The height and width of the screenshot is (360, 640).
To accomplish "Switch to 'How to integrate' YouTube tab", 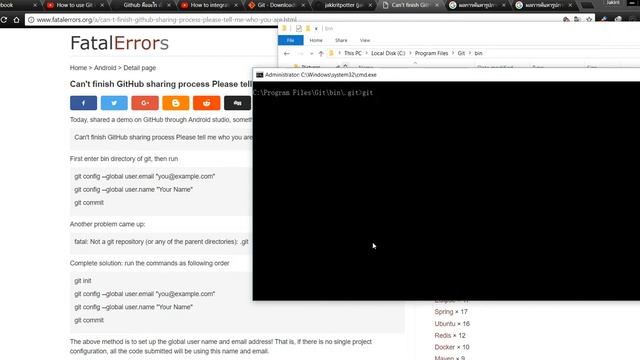I will [208, 5].
